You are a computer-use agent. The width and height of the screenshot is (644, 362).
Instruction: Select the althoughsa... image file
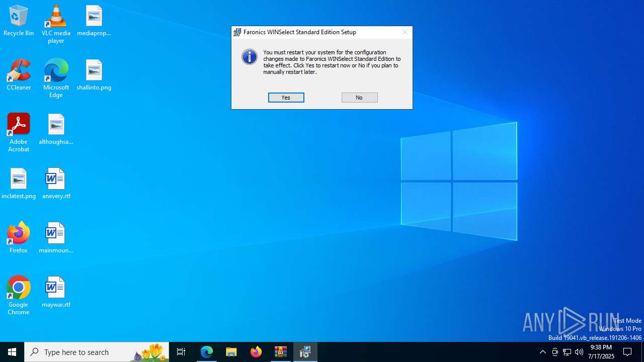(x=56, y=129)
